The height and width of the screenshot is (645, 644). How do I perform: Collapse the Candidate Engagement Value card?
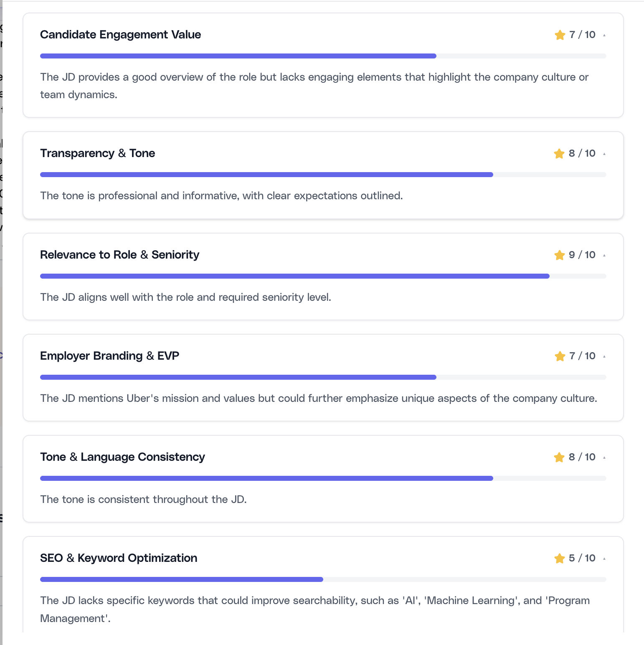pos(604,35)
